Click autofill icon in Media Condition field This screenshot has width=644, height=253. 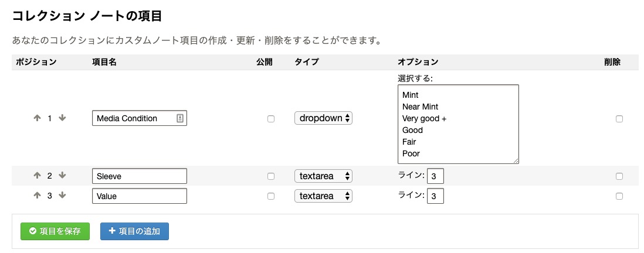click(180, 118)
